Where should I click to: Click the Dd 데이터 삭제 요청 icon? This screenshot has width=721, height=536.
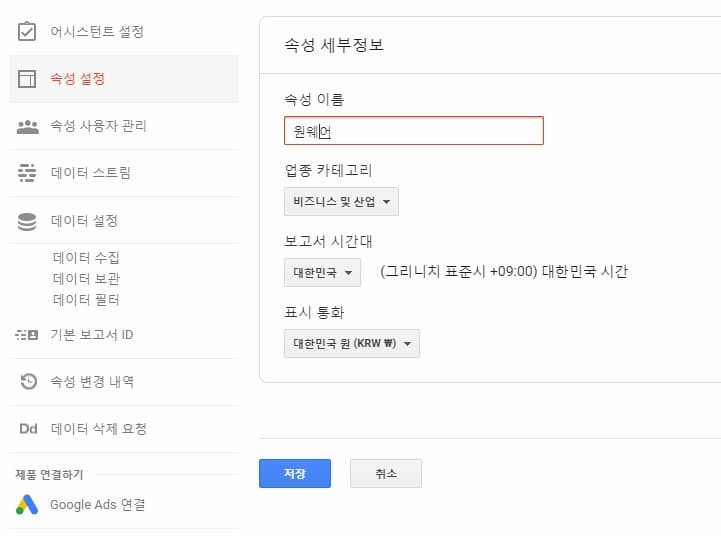point(28,429)
